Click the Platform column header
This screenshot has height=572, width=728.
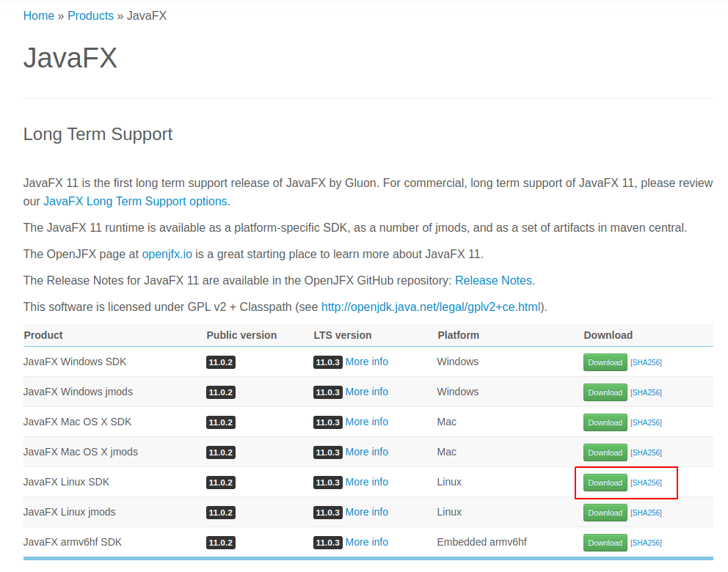pyautogui.click(x=458, y=335)
